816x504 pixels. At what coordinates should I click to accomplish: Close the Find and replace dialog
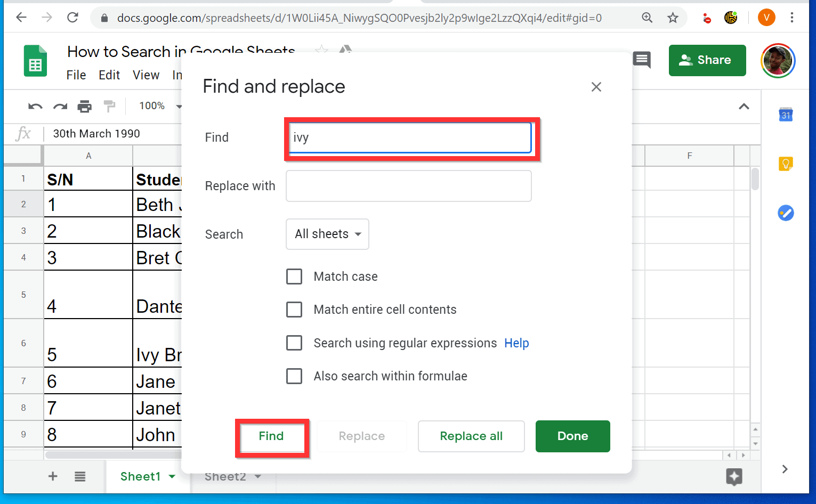coord(596,87)
